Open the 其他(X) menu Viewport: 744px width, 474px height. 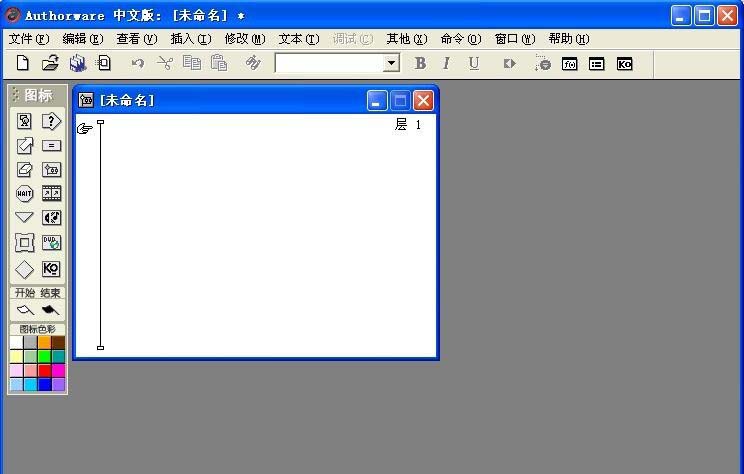(x=407, y=39)
